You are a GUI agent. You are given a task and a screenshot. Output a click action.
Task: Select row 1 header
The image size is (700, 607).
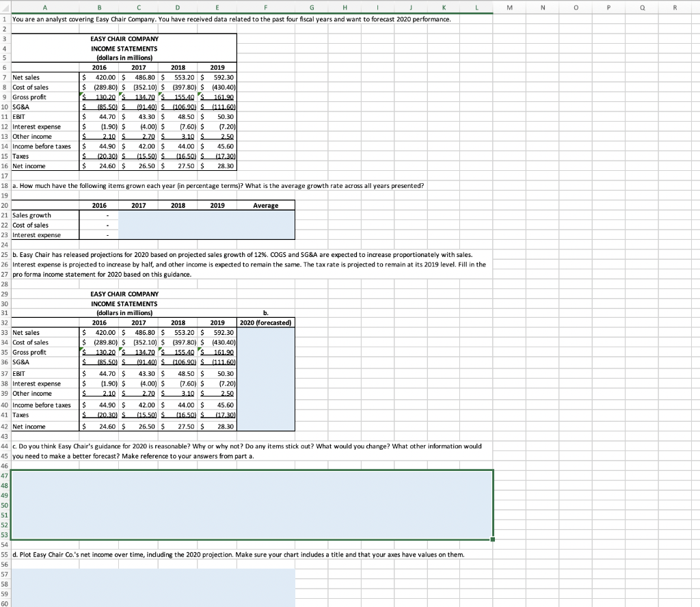5,19
